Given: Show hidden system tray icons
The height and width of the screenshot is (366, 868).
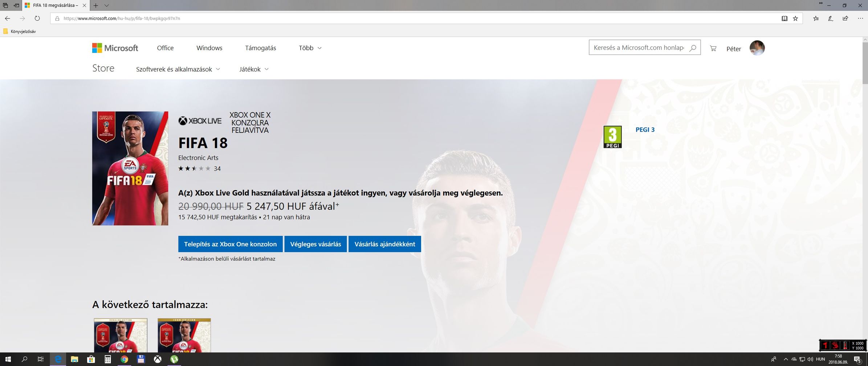Looking at the screenshot, I should 786,359.
